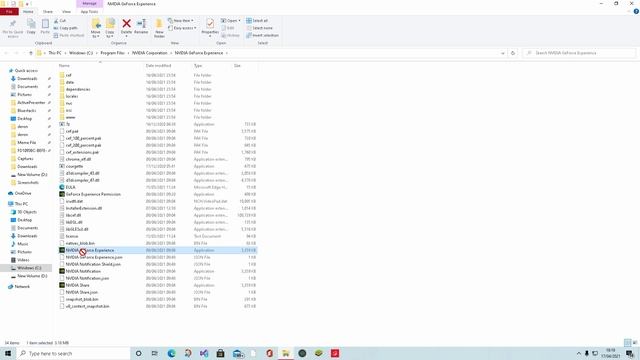Click the New folder icon
The image size is (640, 360).
click(x=159, y=24)
